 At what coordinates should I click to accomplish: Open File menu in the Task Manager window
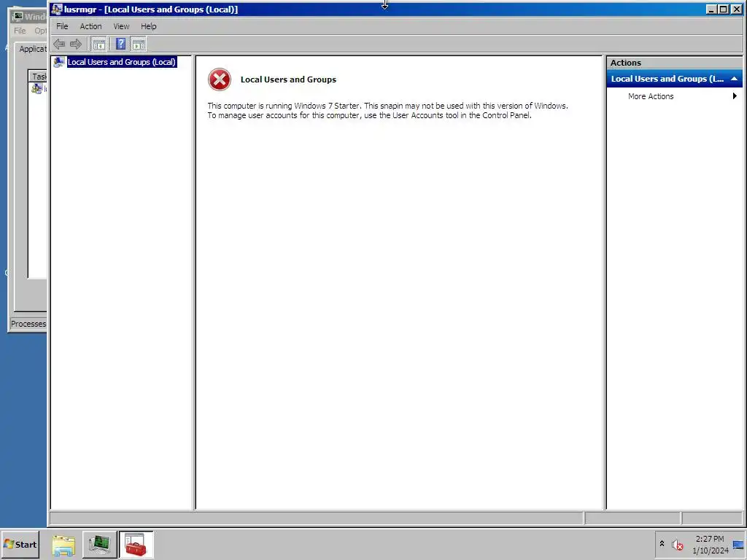click(x=20, y=31)
